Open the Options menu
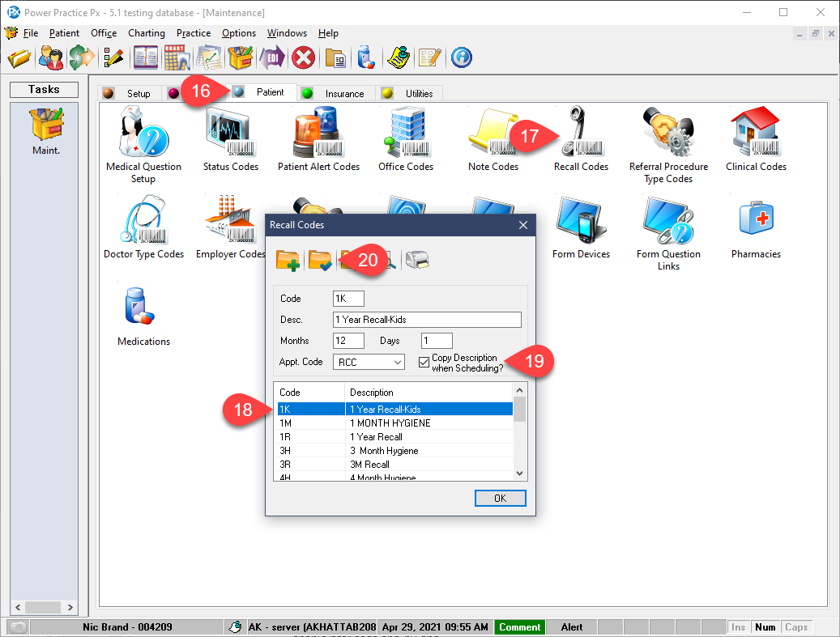840x637 pixels. pos(239,33)
